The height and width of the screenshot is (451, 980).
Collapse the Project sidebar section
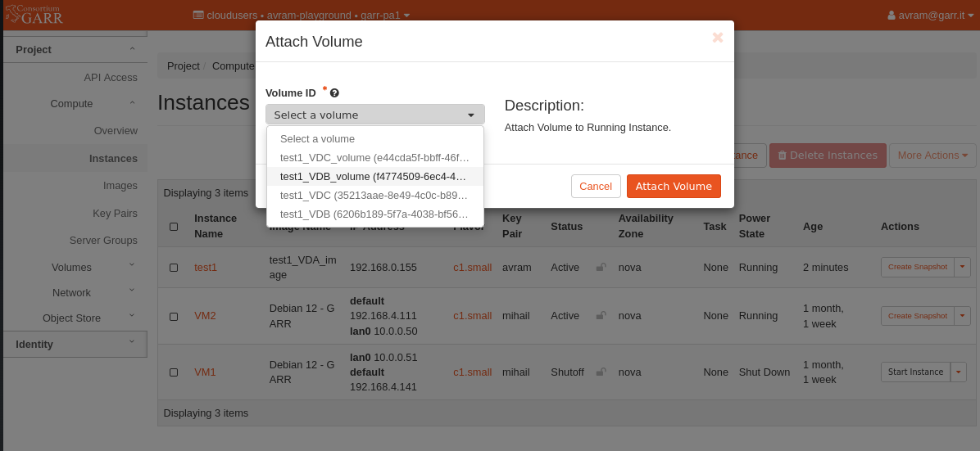click(75, 49)
